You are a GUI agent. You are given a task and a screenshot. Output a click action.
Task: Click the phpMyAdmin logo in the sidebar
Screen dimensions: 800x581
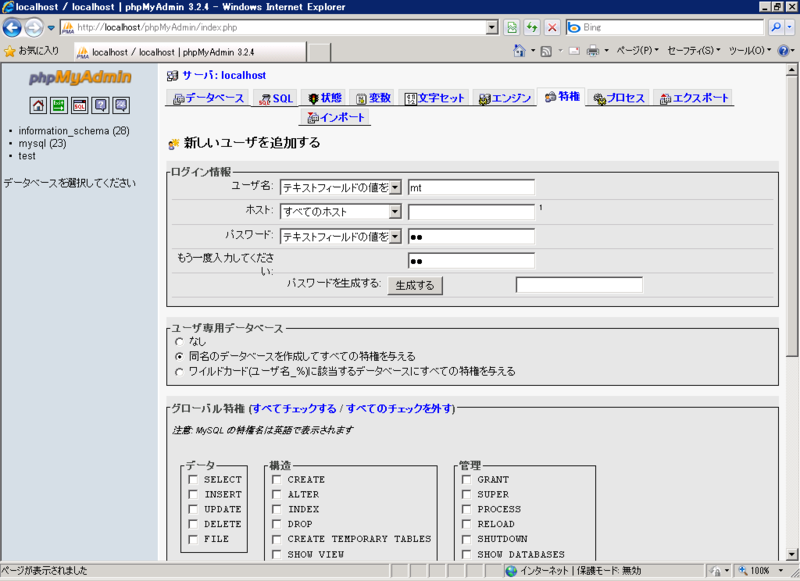pyautogui.click(x=80, y=75)
